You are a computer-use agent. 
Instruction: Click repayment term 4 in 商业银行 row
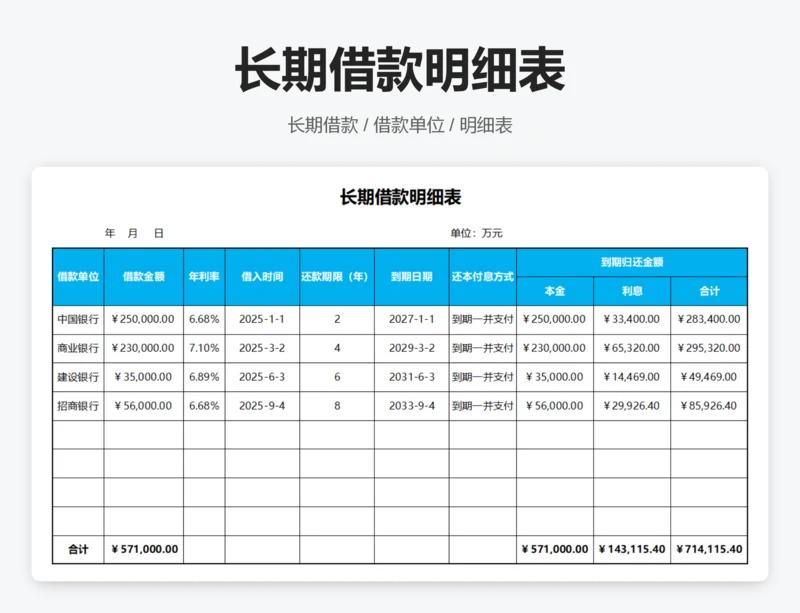click(337, 348)
